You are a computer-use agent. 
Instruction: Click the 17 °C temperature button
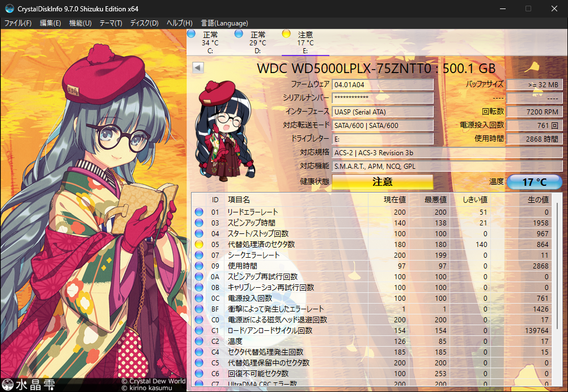coord(534,182)
